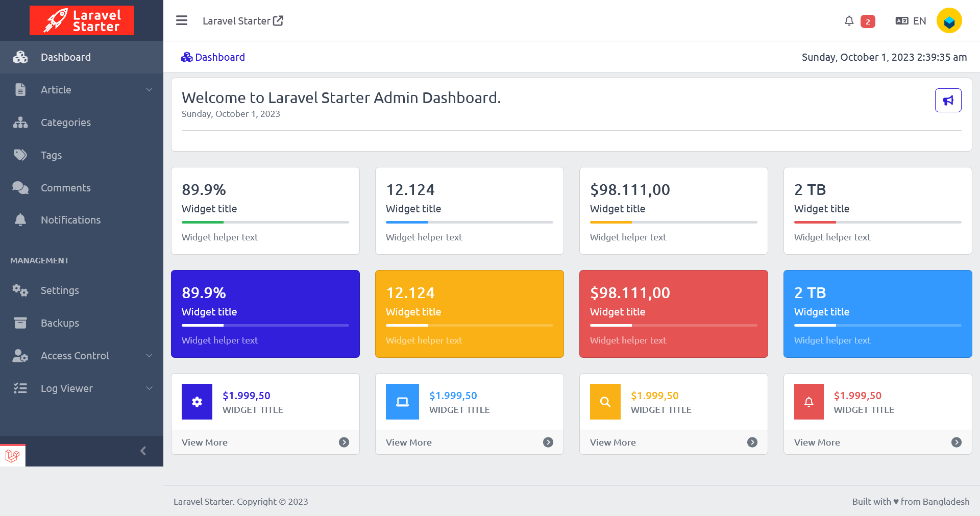Click the green progress bar under 89.9%
The width and height of the screenshot is (980, 516).
click(202, 222)
